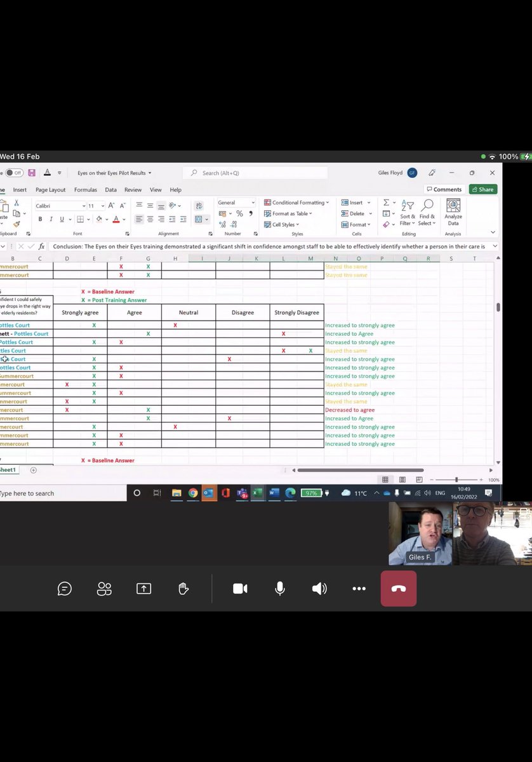Expand the font color dropdown arrow
The width and height of the screenshot is (532, 762).
[x=124, y=219]
